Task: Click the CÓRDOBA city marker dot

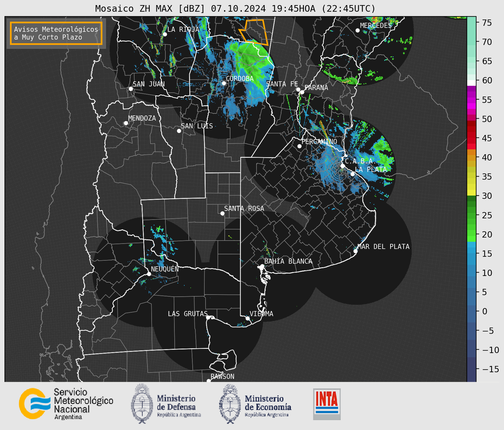Action: coord(224,83)
